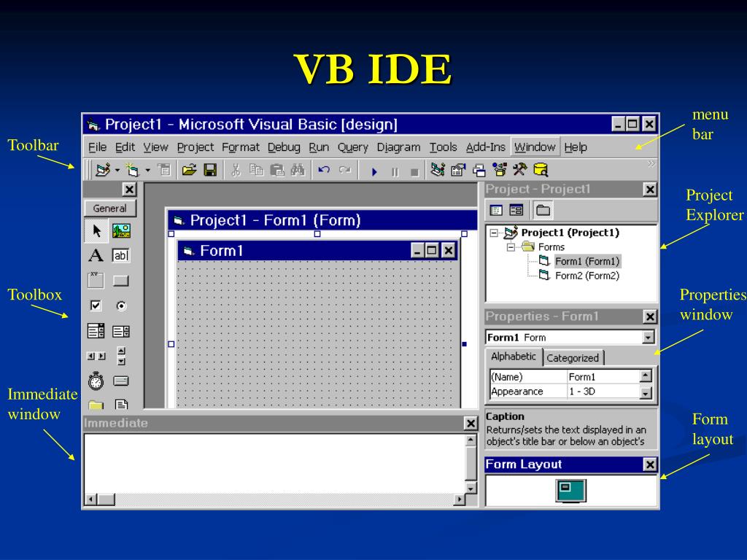Select the Pointer tool in the toolbox

tap(97, 231)
